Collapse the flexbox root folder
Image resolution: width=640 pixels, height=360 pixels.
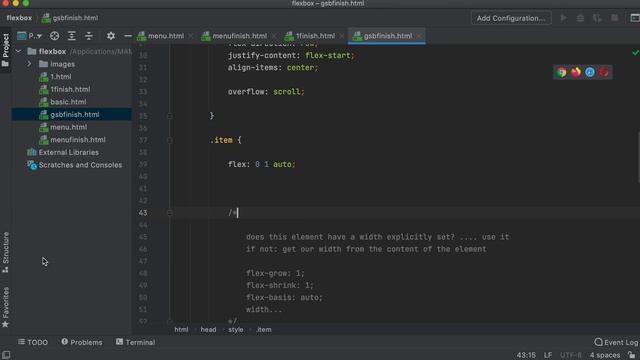coord(18,51)
